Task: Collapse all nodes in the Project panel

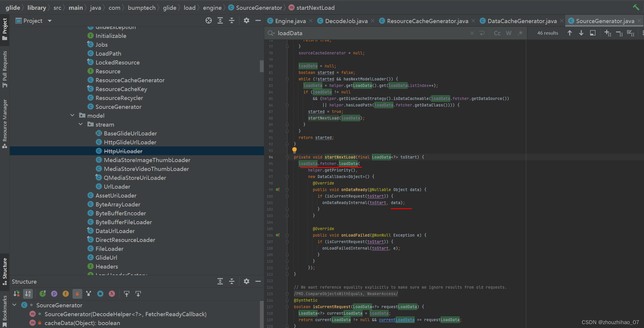Action: pyautogui.click(x=232, y=20)
